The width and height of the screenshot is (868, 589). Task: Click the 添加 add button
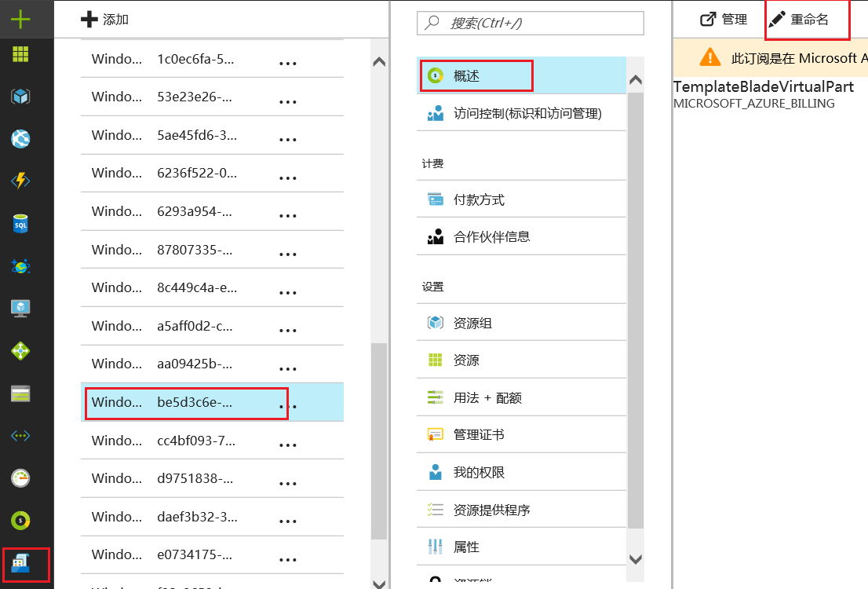click(x=105, y=20)
